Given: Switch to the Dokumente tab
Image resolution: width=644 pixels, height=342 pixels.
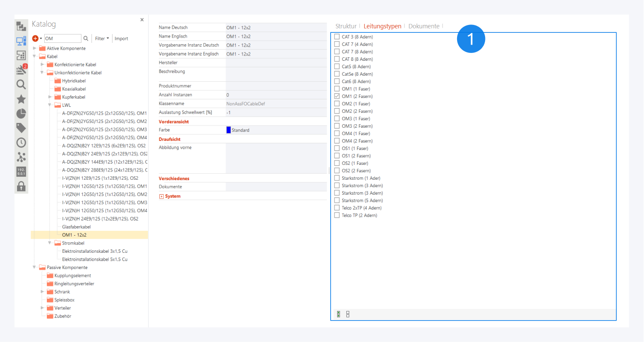Looking at the screenshot, I should tap(423, 26).
